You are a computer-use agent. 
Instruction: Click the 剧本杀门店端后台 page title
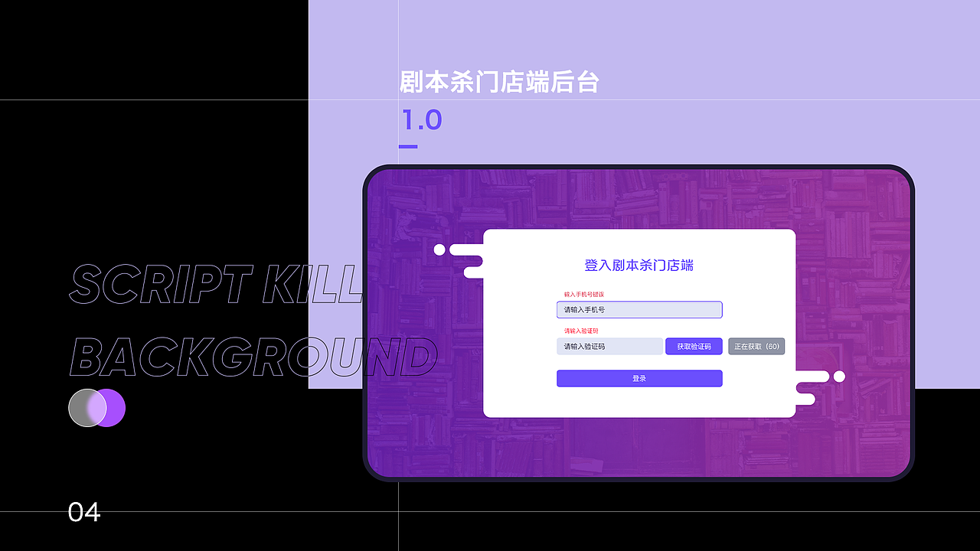coord(500,81)
